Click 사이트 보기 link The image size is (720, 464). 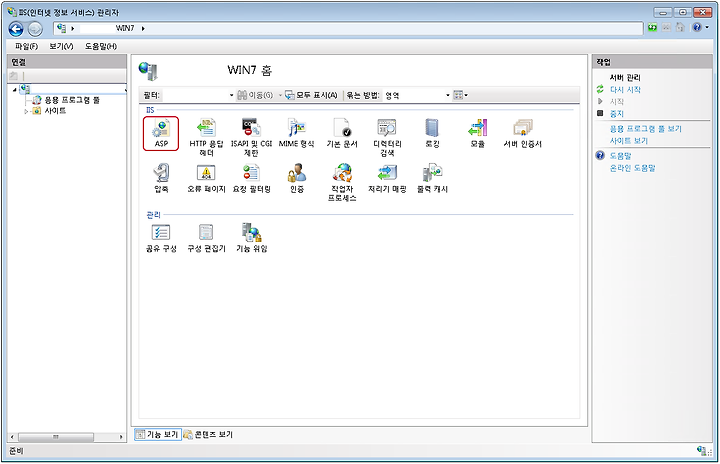[629, 141]
